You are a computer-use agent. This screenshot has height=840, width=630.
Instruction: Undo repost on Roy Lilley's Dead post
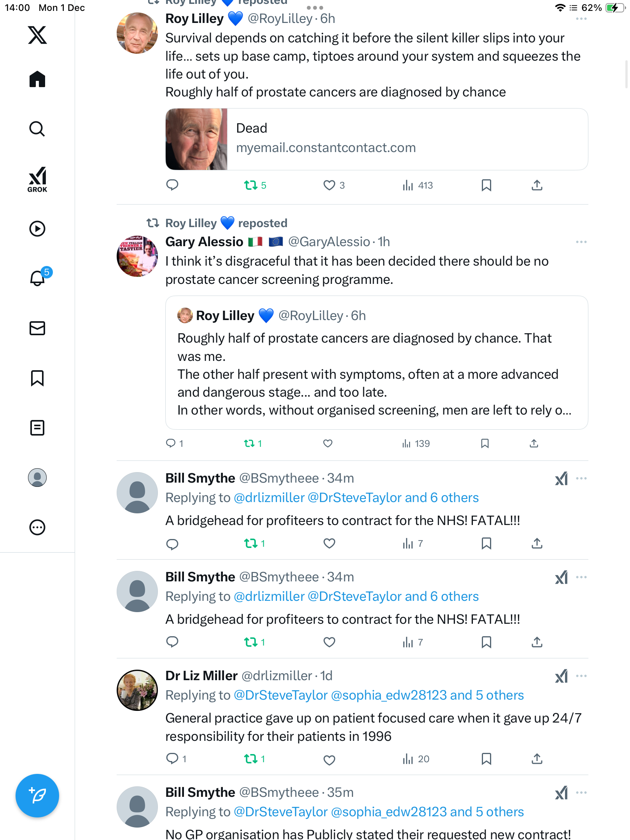(x=251, y=185)
